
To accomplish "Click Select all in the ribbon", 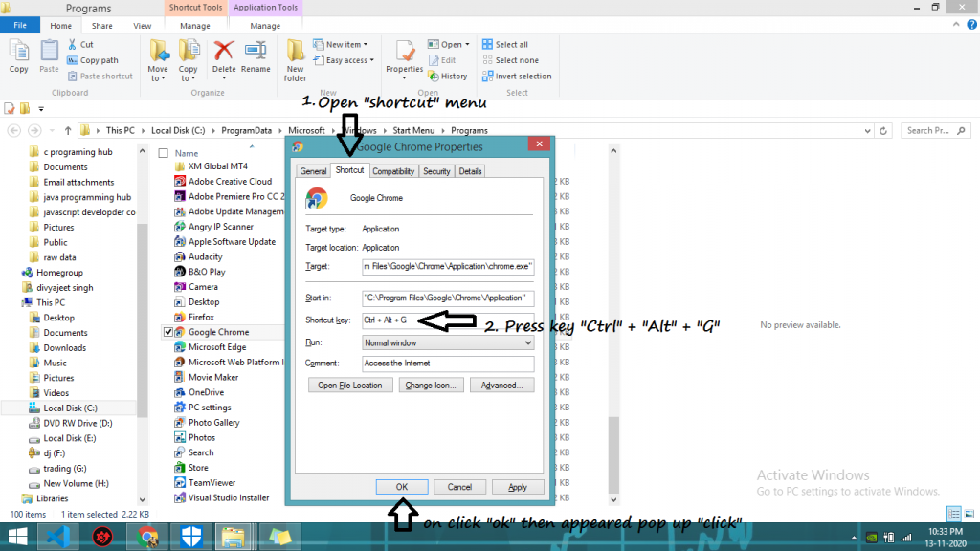I will tap(505, 44).
